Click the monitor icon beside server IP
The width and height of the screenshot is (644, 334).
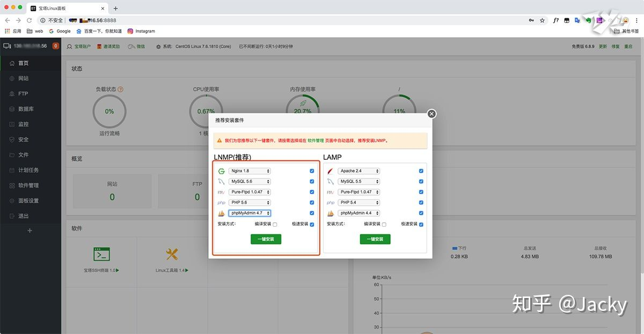coord(7,46)
